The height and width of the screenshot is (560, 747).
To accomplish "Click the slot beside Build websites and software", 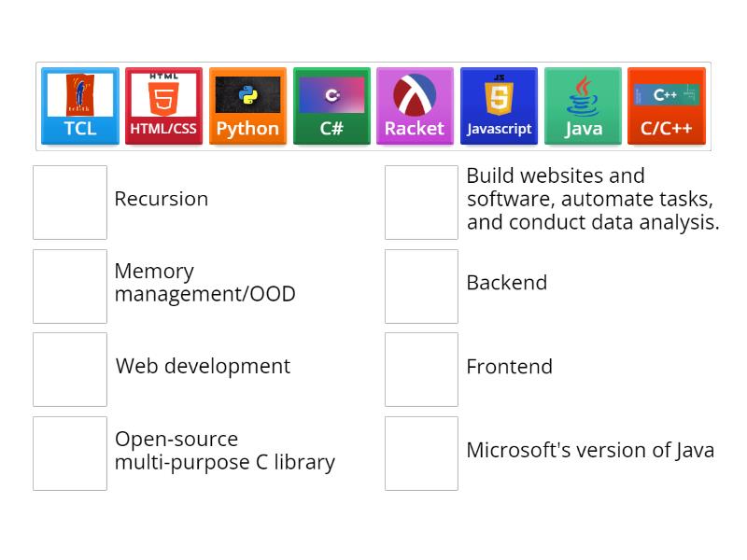I will [421, 203].
